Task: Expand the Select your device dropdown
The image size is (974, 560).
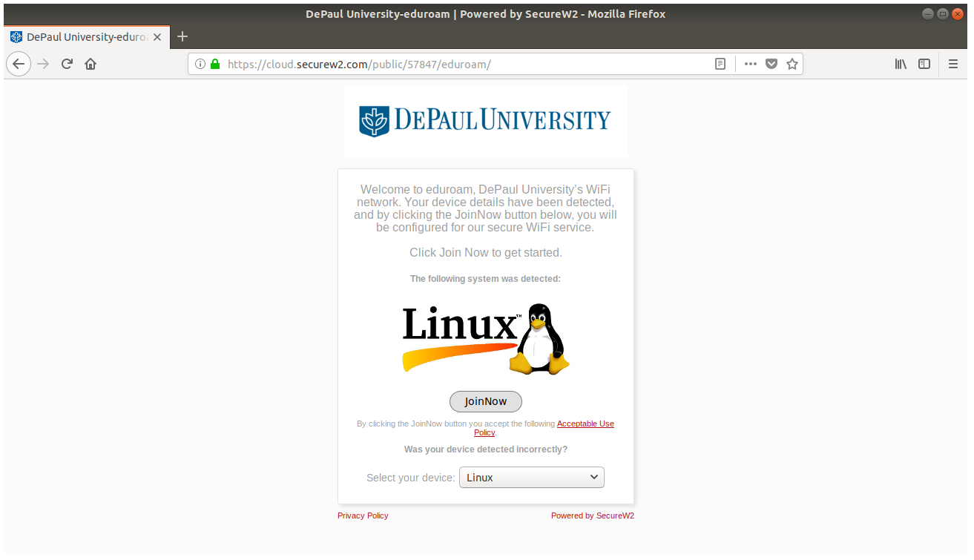Action: point(532,478)
